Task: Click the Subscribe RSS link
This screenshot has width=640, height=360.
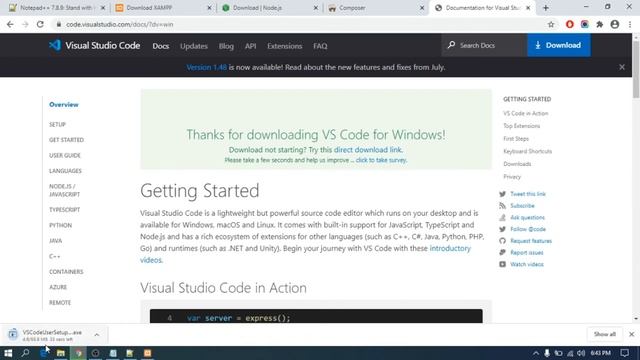Action: point(522,206)
